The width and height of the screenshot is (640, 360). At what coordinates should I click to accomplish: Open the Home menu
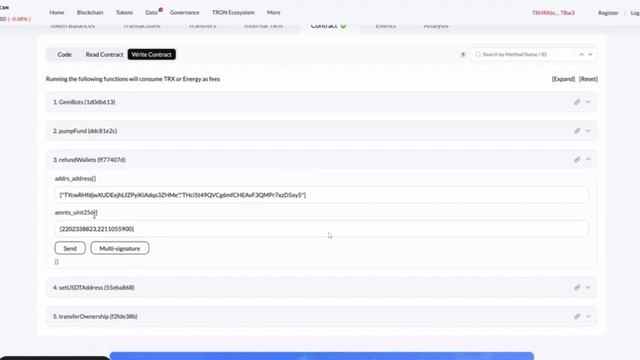[57, 13]
